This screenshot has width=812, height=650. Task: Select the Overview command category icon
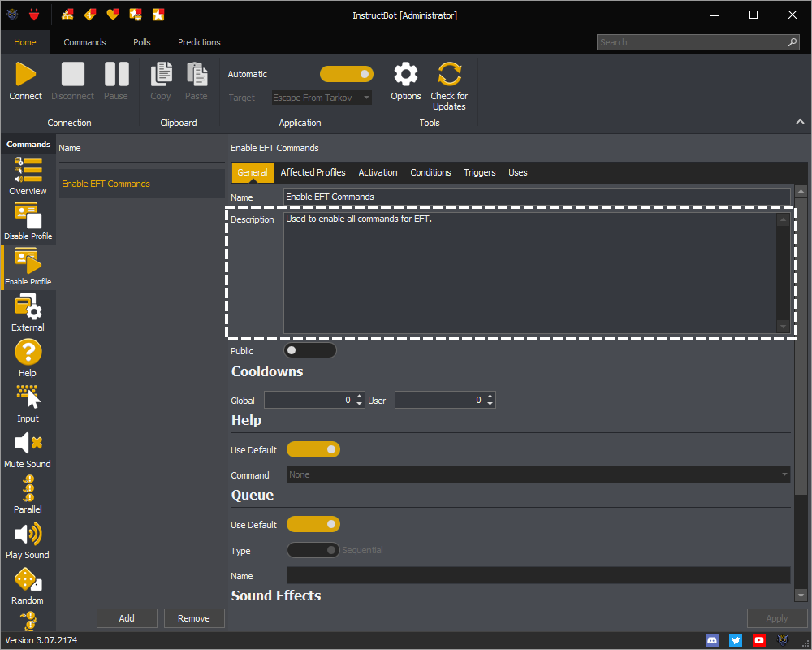[28, 171]
